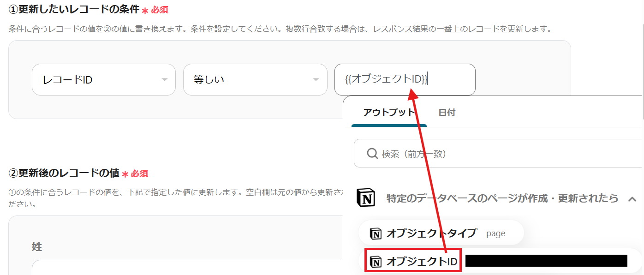Click the 姓 text input field
This screenshot has width=644, height=275.
point(187,268)
